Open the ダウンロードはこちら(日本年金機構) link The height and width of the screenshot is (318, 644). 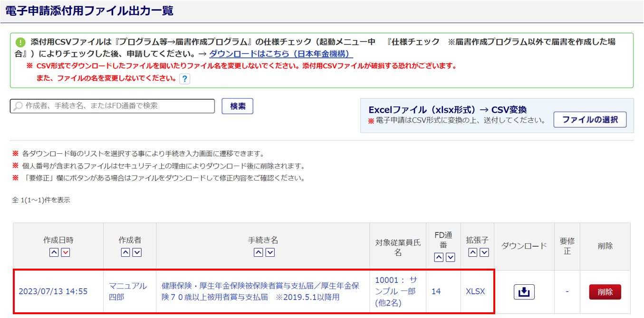[x=281, y=54]
